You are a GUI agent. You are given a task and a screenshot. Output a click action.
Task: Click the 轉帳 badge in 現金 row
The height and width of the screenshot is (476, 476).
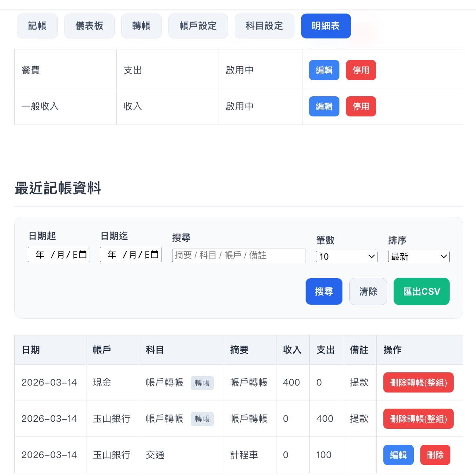click(x=202, y=383)
